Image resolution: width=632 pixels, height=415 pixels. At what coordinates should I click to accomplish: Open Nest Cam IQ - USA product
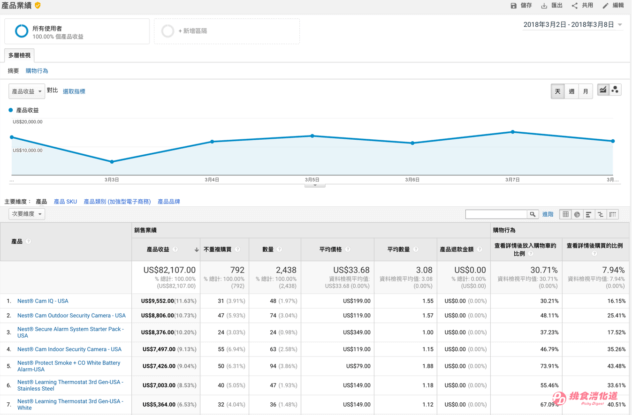tap(43, 301)
